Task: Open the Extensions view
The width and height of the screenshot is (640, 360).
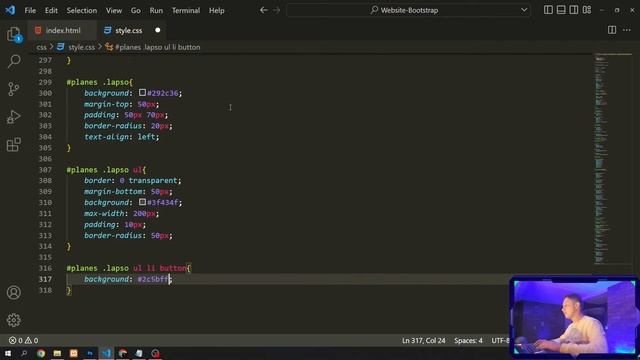Action: [x=13, y=144]
